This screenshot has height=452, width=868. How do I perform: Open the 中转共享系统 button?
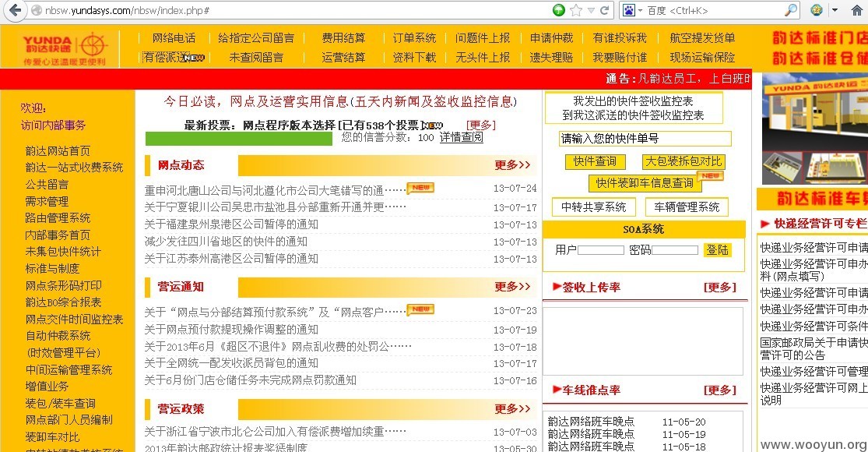click(593, 207)
